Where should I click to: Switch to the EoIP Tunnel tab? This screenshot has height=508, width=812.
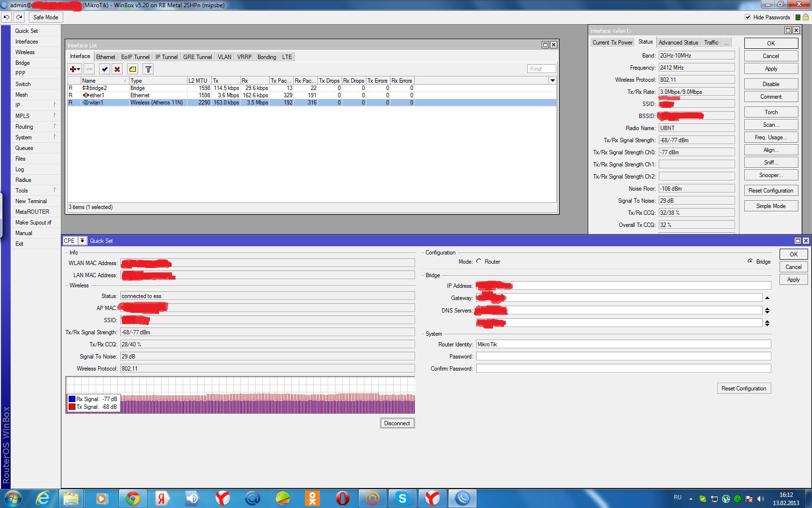(x=135, y=57)
